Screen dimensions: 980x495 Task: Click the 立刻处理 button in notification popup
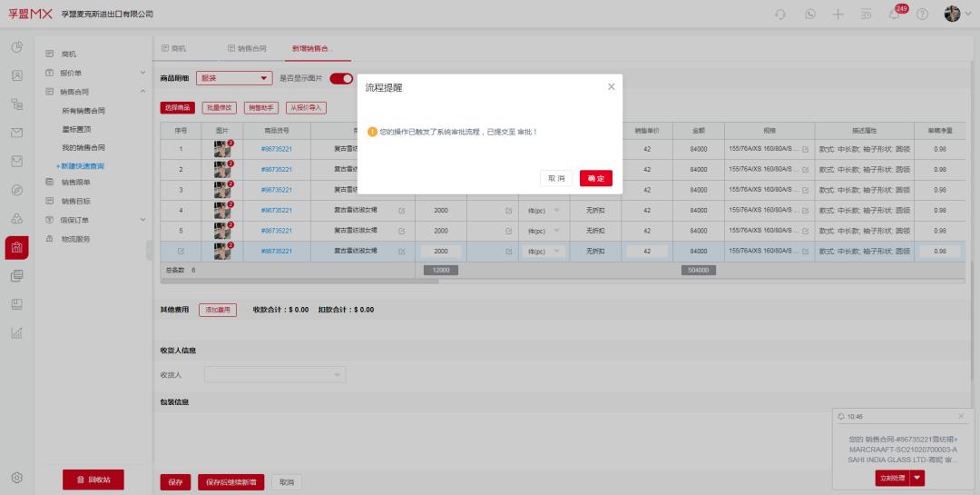891,478
